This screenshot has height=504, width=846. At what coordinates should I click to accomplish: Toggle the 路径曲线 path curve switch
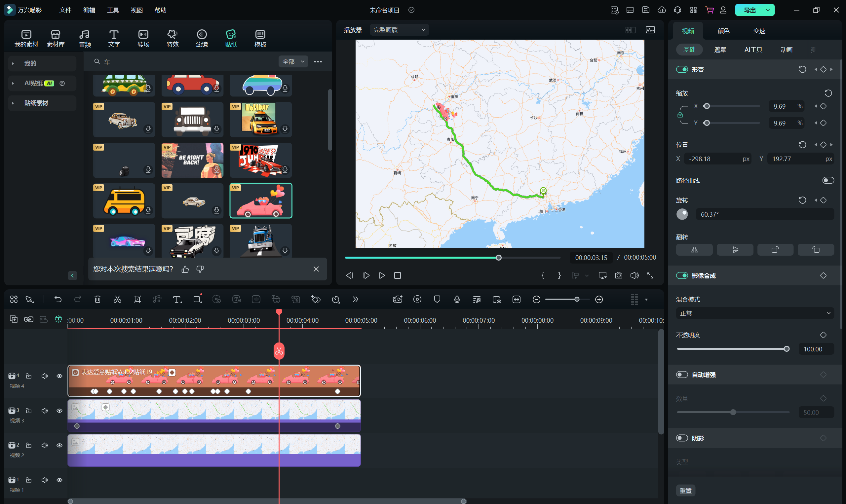click(x=827, y=180)
